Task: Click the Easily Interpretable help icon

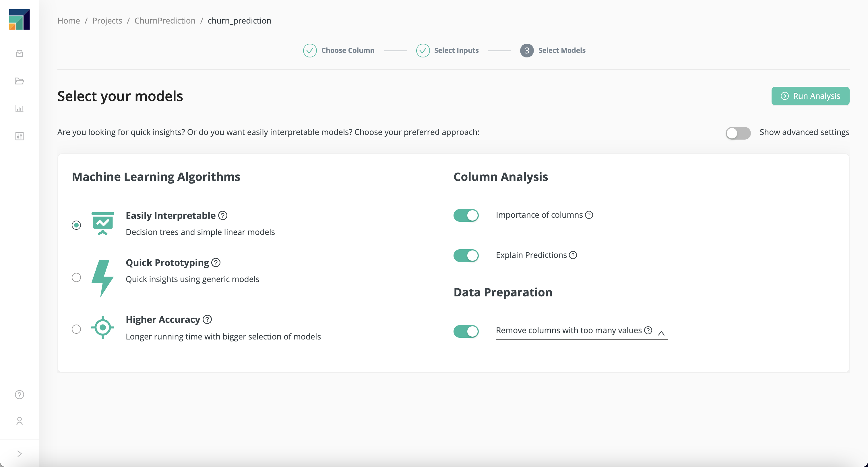Action: click(x=223, y=215)
